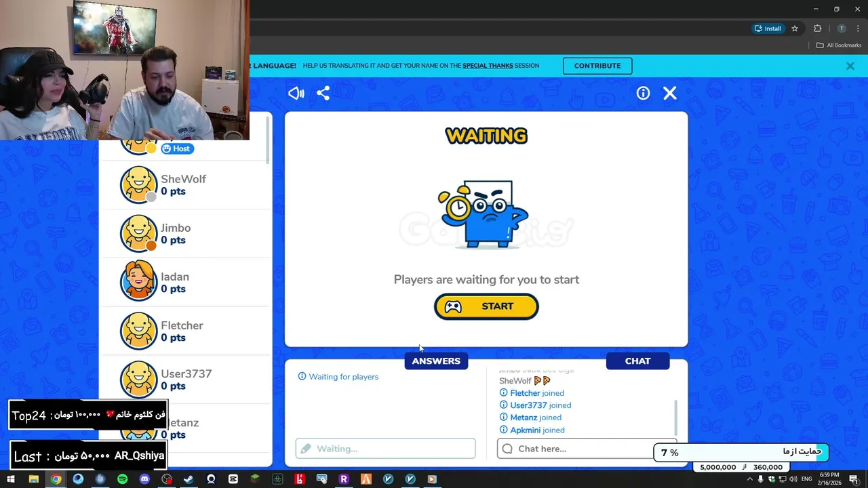Click 'Waiting for players' status message

tap(338, 377)
